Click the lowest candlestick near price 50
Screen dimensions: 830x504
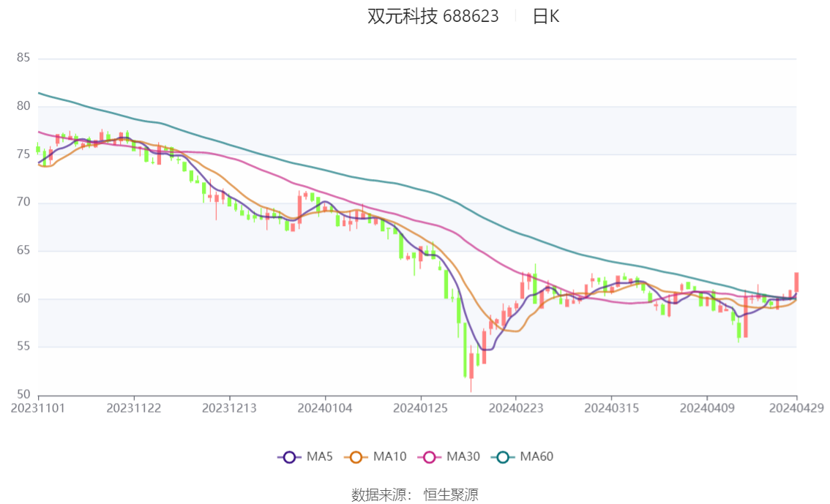471,367
